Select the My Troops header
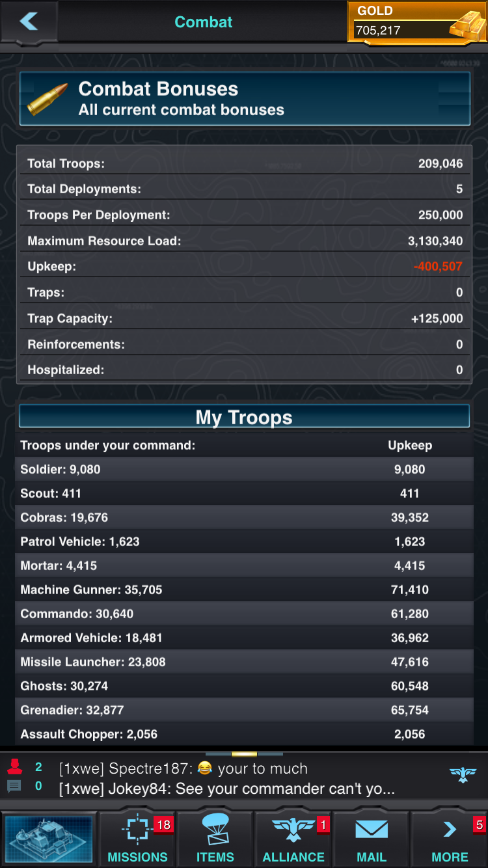488x868 pixels. click(x=244, y=416)
